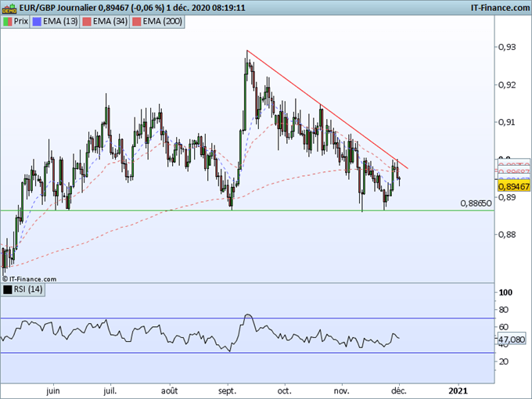Click the black RSI color swatch

(x=8, y=289)
